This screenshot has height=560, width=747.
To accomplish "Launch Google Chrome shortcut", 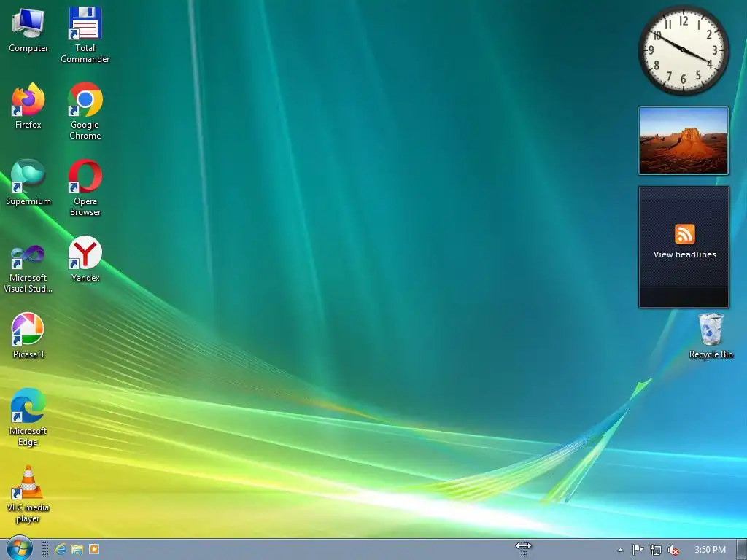I will [x=85, y=111].
